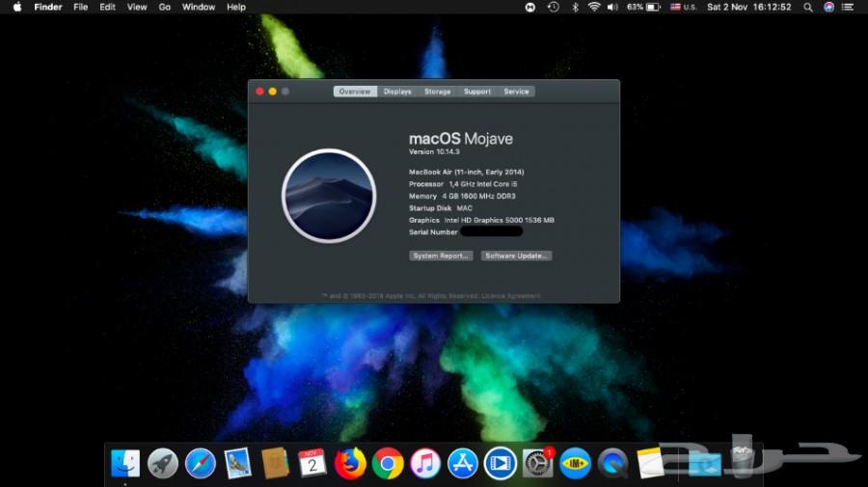Minimize About This Mac with yellow button

pos(272,92)
